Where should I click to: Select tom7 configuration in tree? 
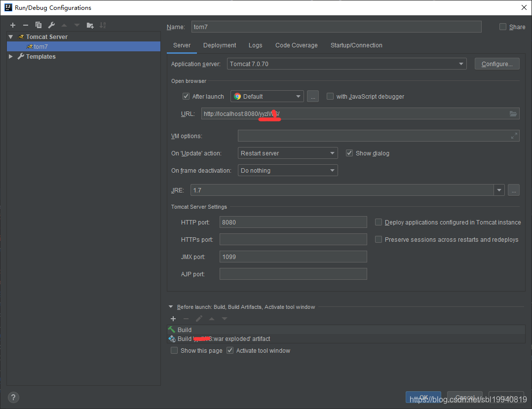(83, 46)
